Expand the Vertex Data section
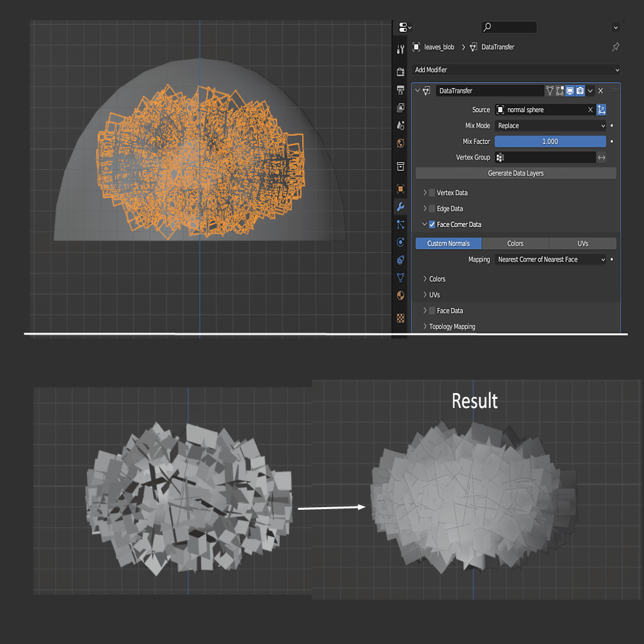 click(x=425, y=193)
